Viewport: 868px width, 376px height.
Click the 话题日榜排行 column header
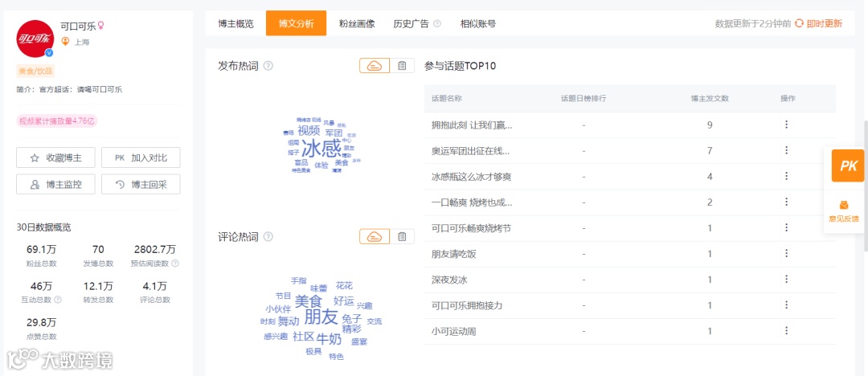tap(583, 98)
